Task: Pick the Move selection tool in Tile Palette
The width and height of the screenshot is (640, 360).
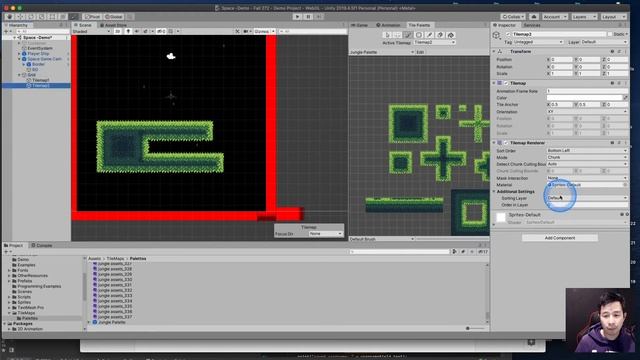Action: coord(398,35)
